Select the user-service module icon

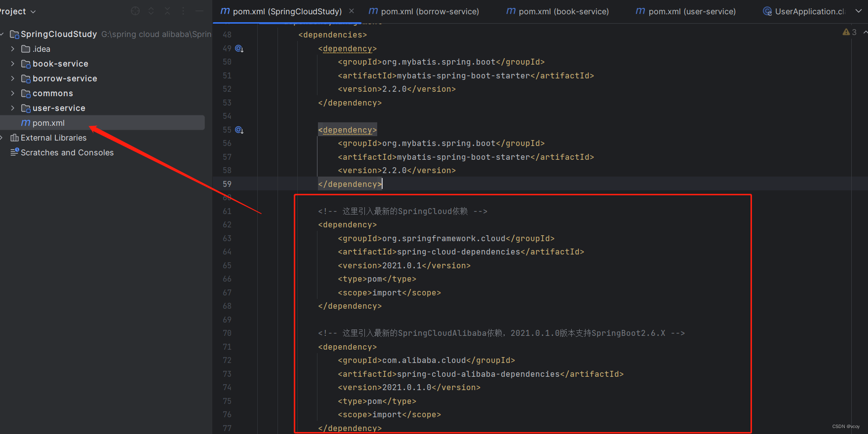coord(26,108)
